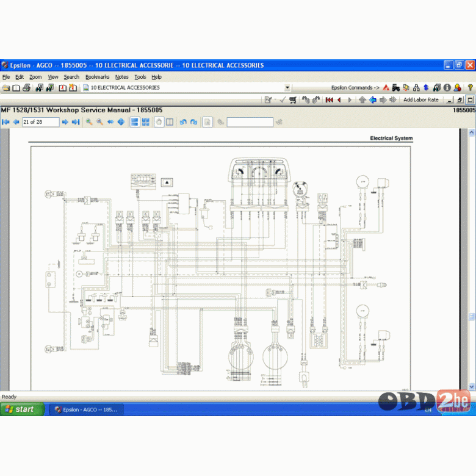476x476 pixels.
Task: Open the Edit menu
Action: pyautogui.click(x=20, y=77)
